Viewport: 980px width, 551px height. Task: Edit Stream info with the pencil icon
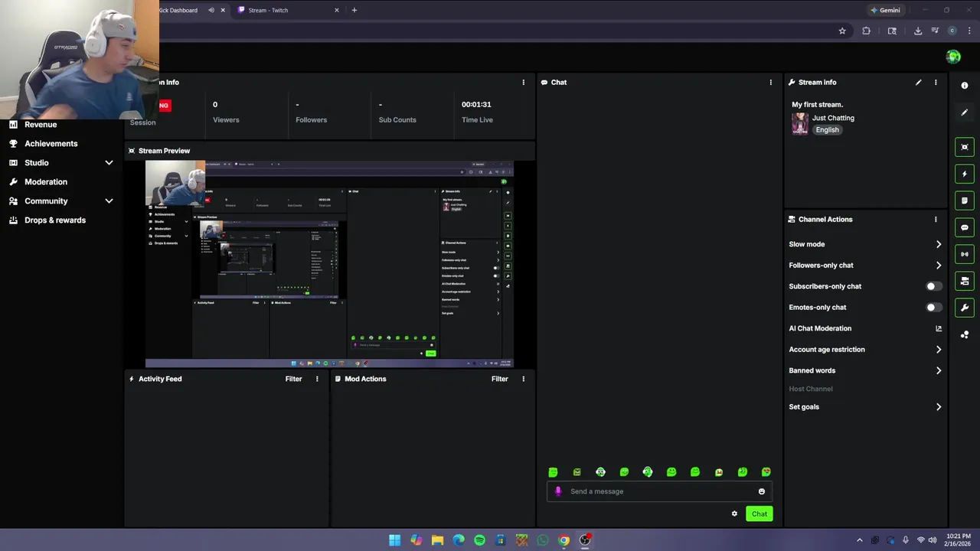click(x=918, y=82)
